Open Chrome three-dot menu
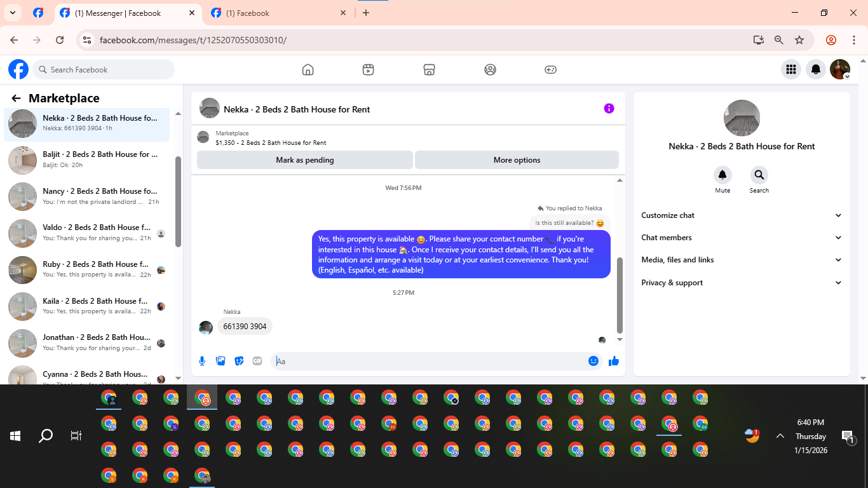868x488 pixels. click(x=854, y=40)
